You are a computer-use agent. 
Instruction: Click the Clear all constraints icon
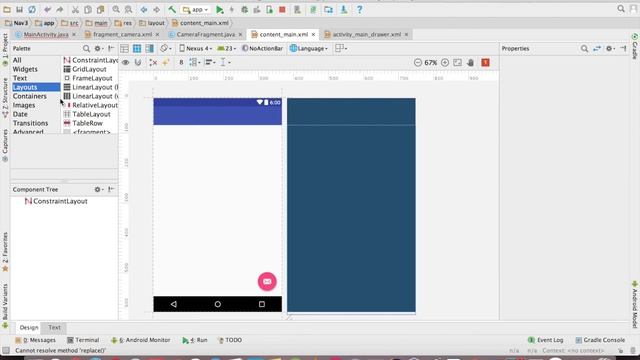pyautogui.click(x=153, y=62)
